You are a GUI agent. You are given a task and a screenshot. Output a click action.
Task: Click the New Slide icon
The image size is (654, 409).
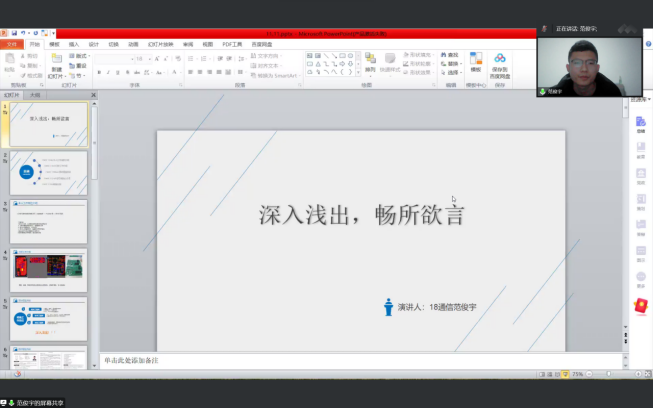(x=56, y=64)
